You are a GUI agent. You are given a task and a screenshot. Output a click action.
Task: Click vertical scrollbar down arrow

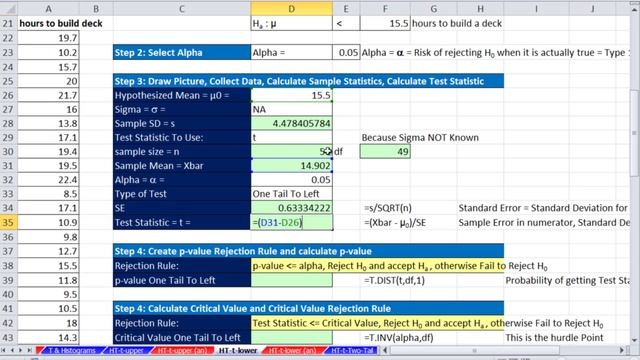pyautogui.click(x=635, y=340)
